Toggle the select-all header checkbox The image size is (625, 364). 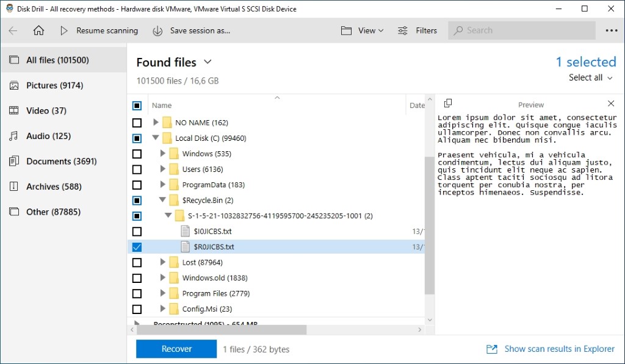137,105
